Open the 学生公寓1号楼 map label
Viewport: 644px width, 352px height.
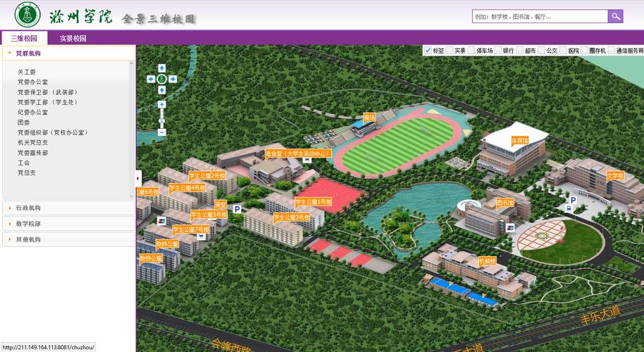point(313,202)
